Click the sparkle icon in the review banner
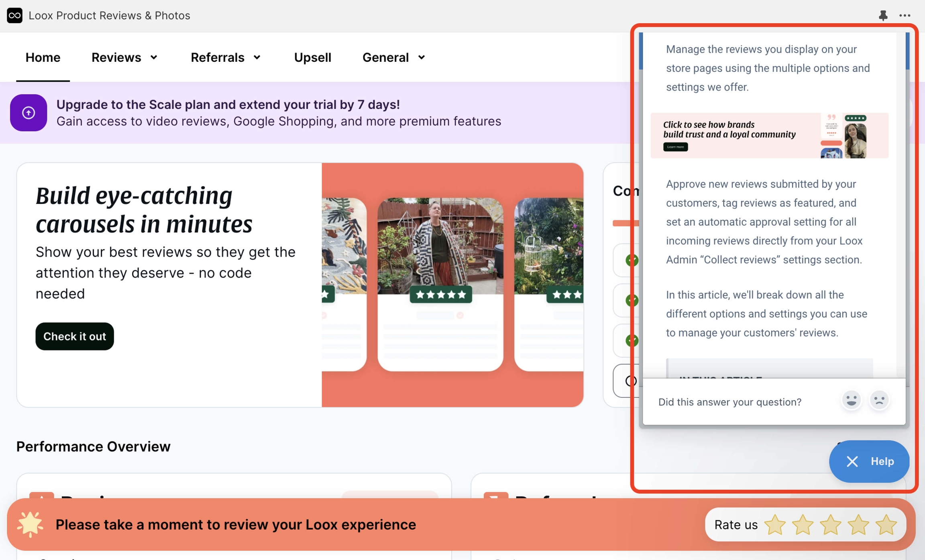 pos(30,524)
